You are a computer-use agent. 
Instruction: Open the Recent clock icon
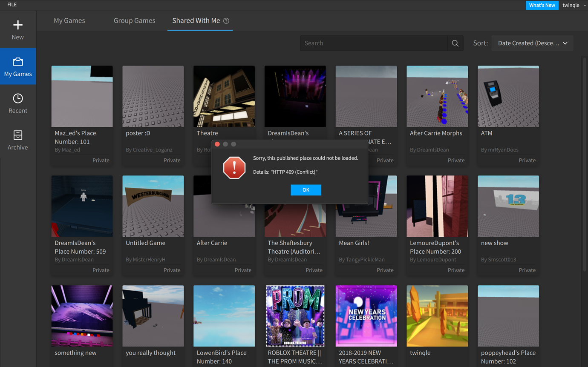point(17,98)
